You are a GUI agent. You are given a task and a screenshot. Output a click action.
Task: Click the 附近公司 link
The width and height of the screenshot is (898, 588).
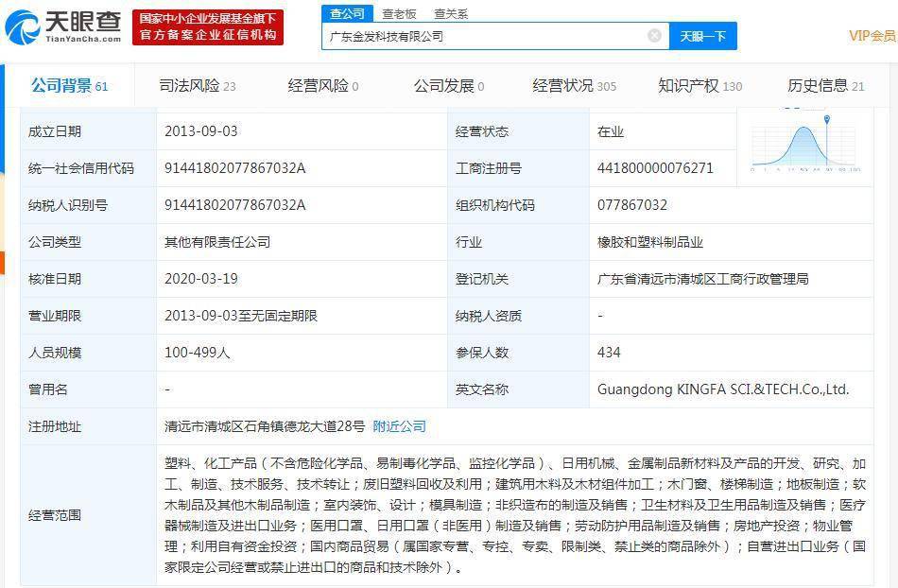(399, 426)
